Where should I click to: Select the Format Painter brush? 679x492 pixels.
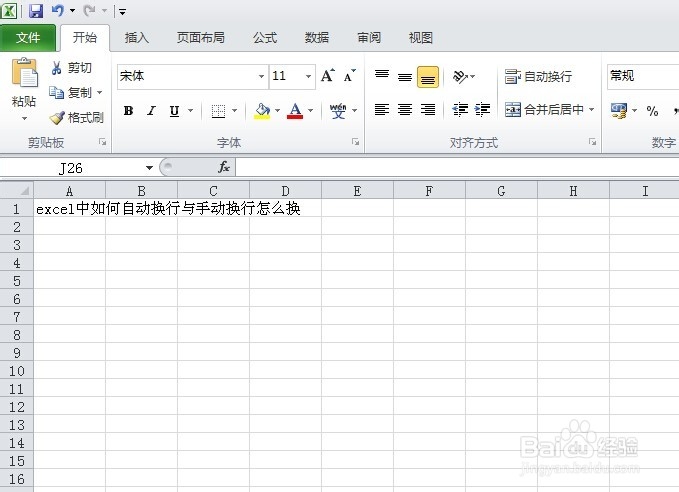(x=57, y=117)
